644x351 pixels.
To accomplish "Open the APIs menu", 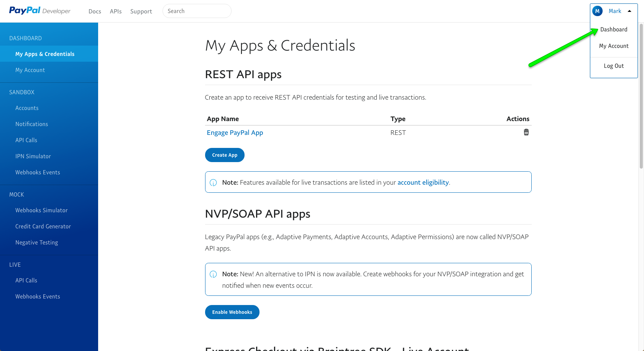I will point(116,11).
